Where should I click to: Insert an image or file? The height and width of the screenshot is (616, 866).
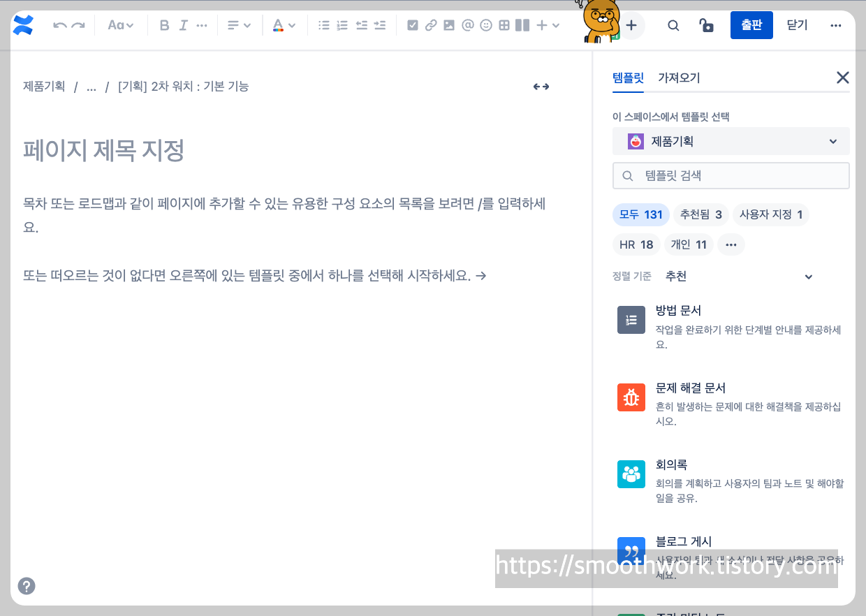449,25
